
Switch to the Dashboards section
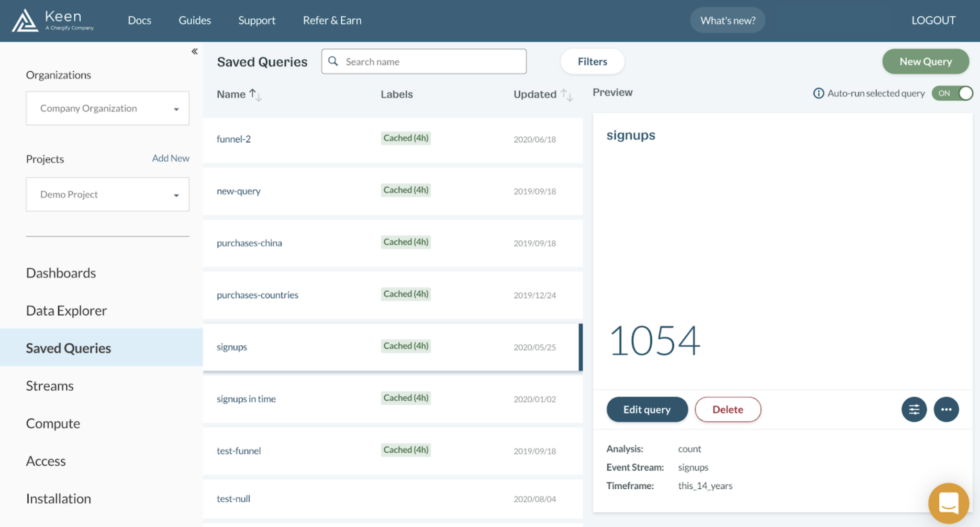click(x=61, y=273)
